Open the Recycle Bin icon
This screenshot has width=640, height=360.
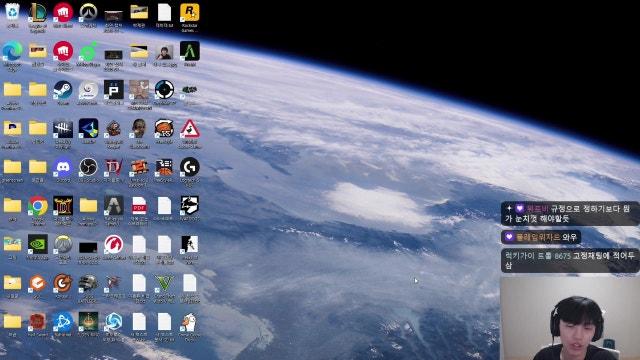12,12
